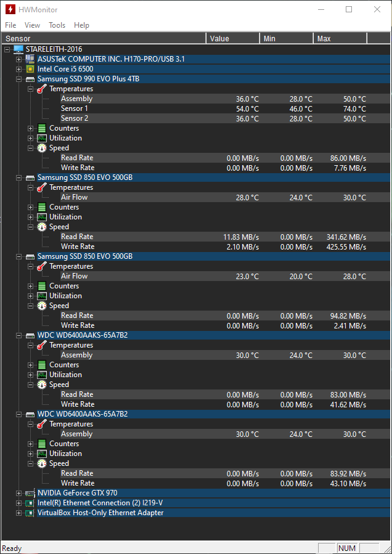
Task: Expand the NVIDIA GeForce GTX 970 node
Action: pos(18,493)
